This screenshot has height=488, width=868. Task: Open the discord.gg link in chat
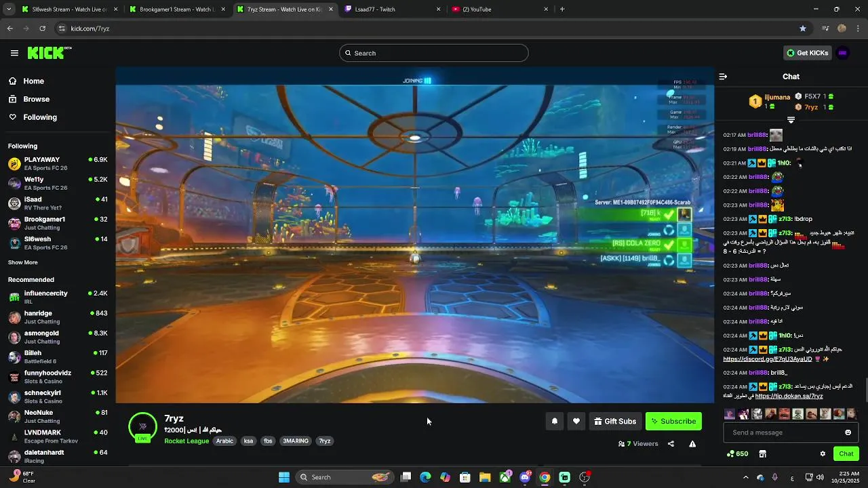(767, 359)
